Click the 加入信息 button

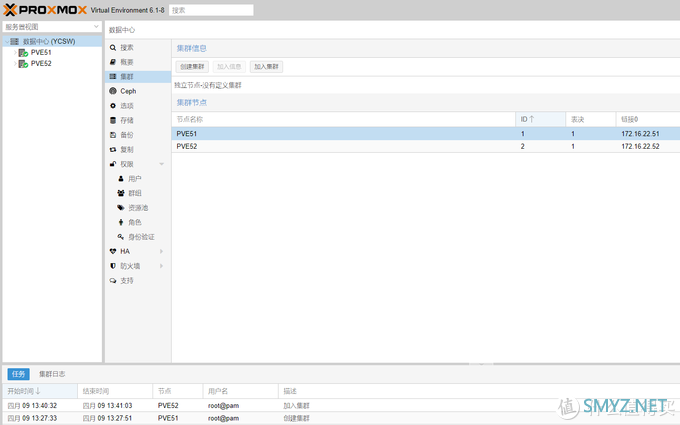tap(229, 67)
